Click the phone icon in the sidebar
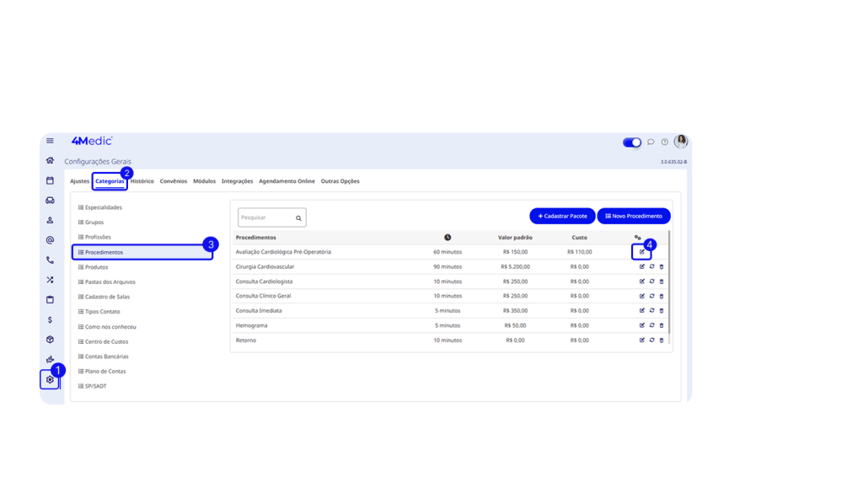863x504 pixels. coord(50,260)
